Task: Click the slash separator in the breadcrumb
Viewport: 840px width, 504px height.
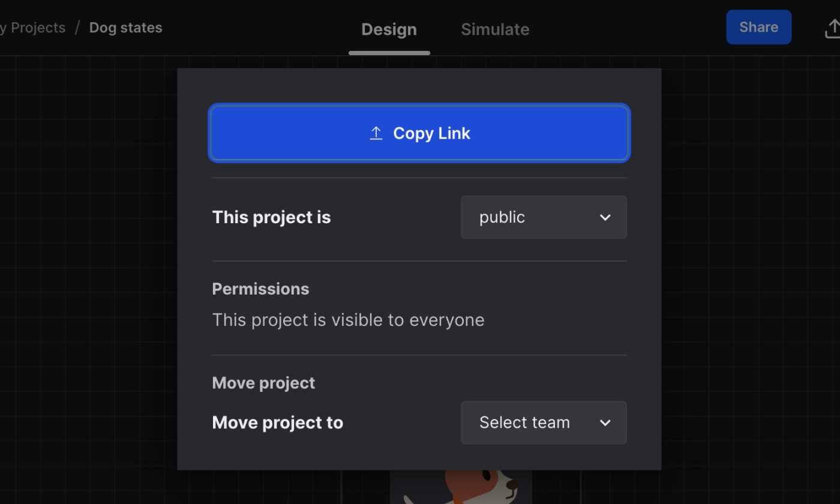Action: point(77,28)
